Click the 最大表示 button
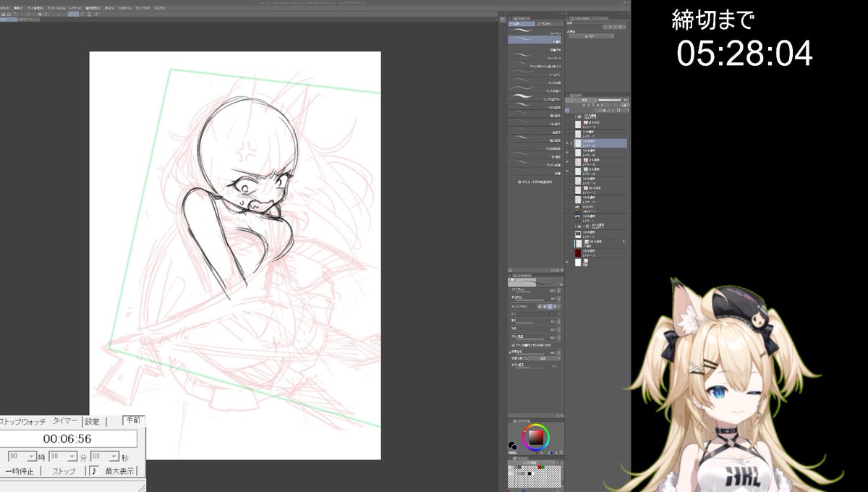Viewport: 868px width, 492px height. click(120, 471)
